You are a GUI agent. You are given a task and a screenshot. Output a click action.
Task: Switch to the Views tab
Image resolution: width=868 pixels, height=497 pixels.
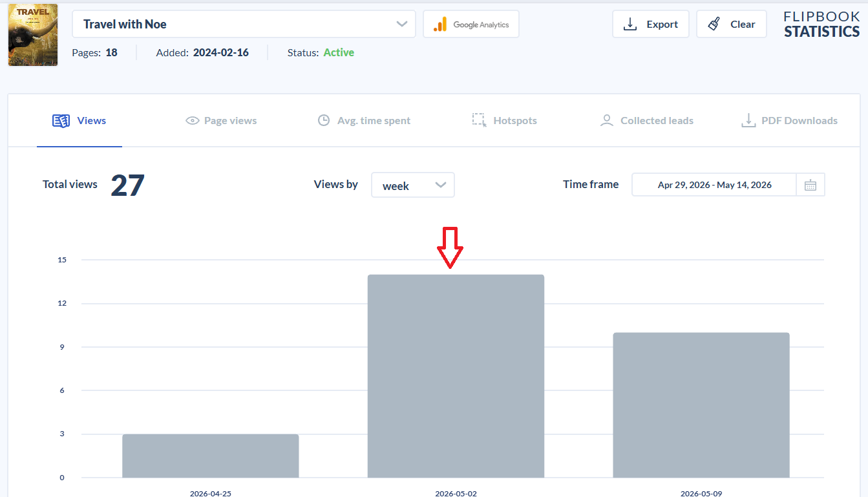click(x=79, y=121)
